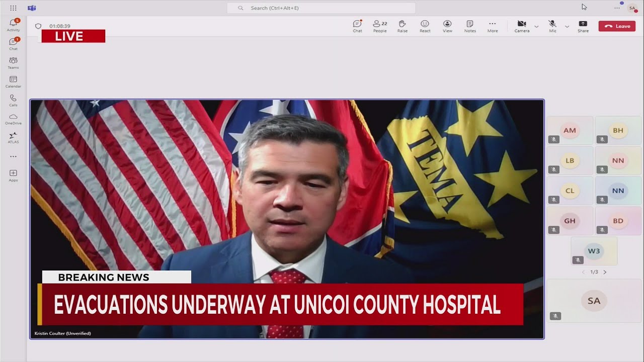Viewport: 644px width, 362px height.
Task: Open the app launcher grid icon
Action: [13, 8]
